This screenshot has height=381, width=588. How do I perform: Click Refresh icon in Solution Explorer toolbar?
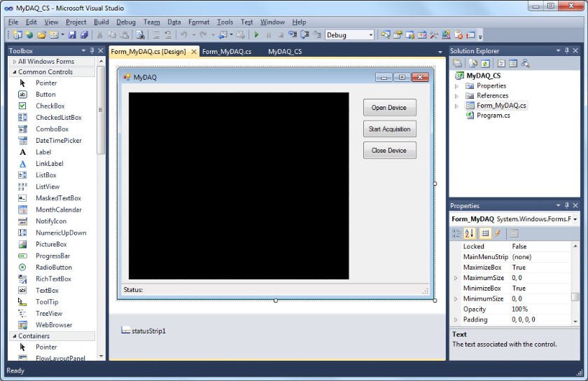(485, 64)
